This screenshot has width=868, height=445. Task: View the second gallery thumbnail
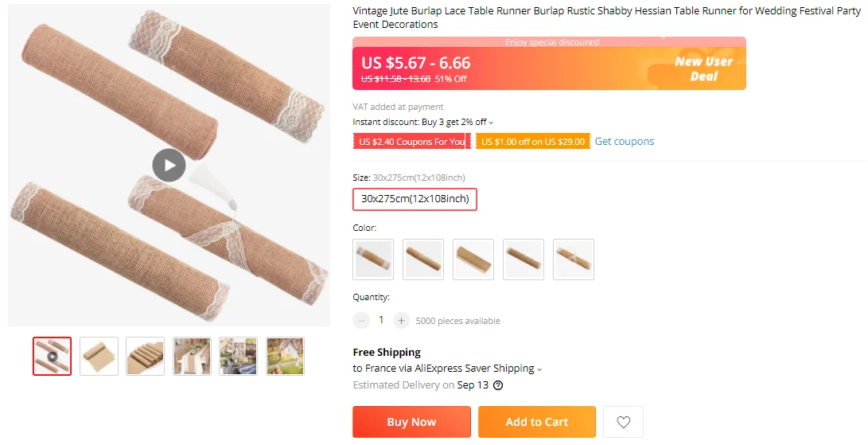99,356
